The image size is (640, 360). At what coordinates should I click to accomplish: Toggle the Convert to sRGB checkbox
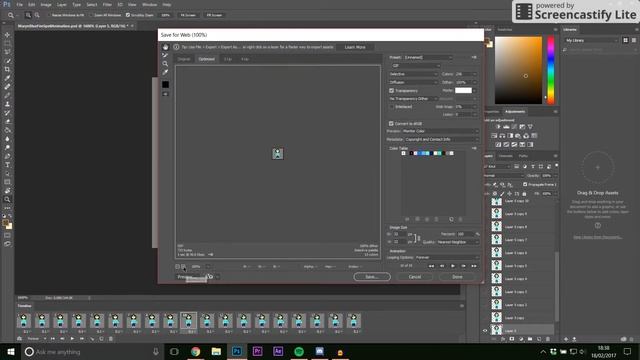[x=391, y=123]
